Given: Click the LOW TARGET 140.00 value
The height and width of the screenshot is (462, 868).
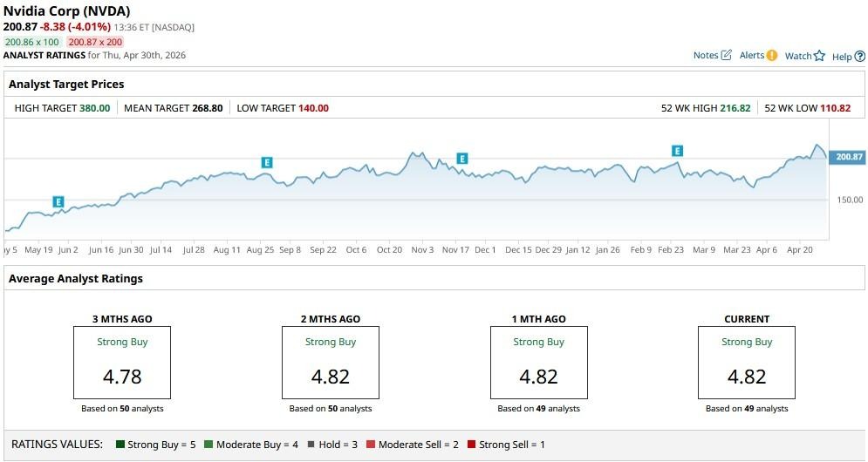Looking at the screenshot, I should pyautogui.click(x=313, y=108).
